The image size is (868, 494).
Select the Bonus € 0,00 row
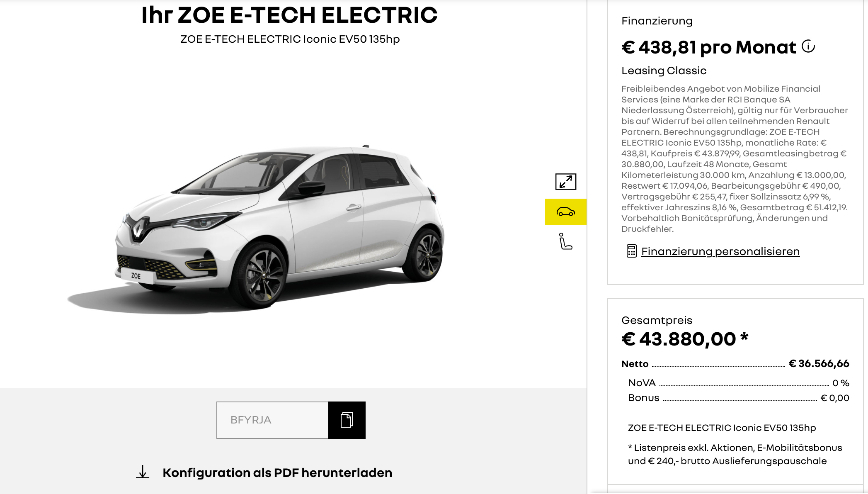[x=739, y=398]
